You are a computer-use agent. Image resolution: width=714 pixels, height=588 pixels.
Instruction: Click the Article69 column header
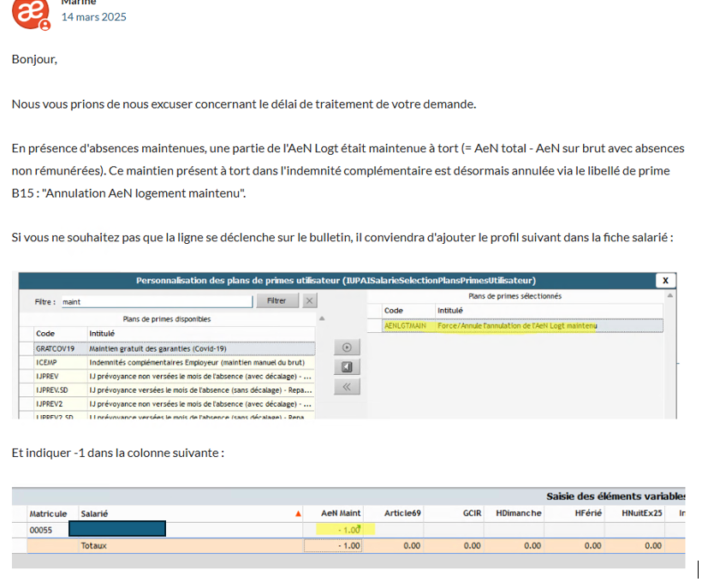pos(402,514)
